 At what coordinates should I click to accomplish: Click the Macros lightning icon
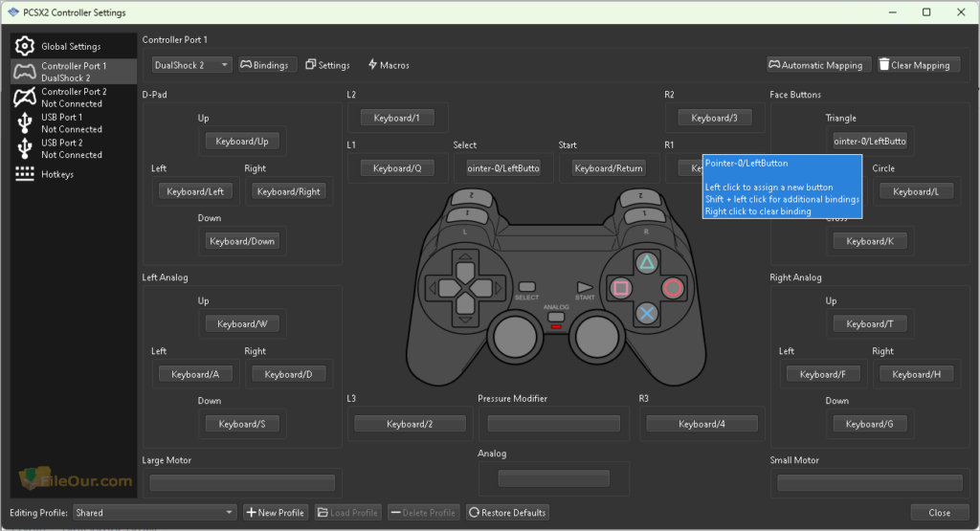(x=372, y=64)
